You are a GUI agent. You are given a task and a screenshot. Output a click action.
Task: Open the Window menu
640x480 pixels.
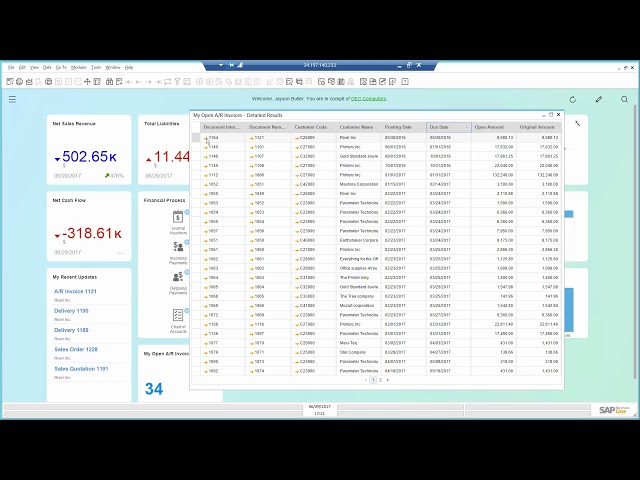[x=113, y=67]
